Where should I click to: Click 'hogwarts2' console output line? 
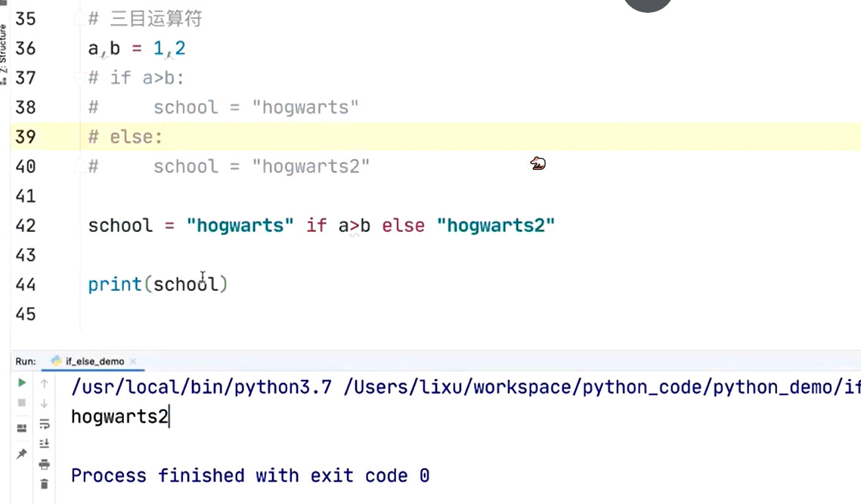119,416
